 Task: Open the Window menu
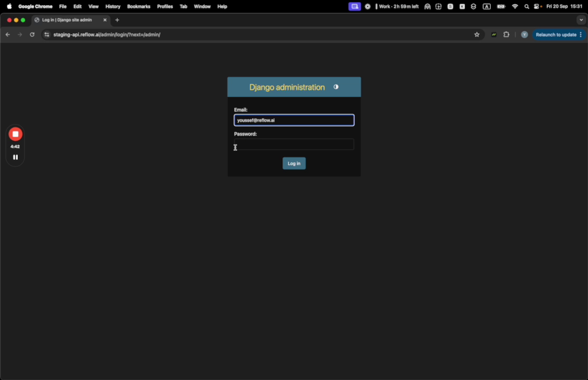[202, 6]
